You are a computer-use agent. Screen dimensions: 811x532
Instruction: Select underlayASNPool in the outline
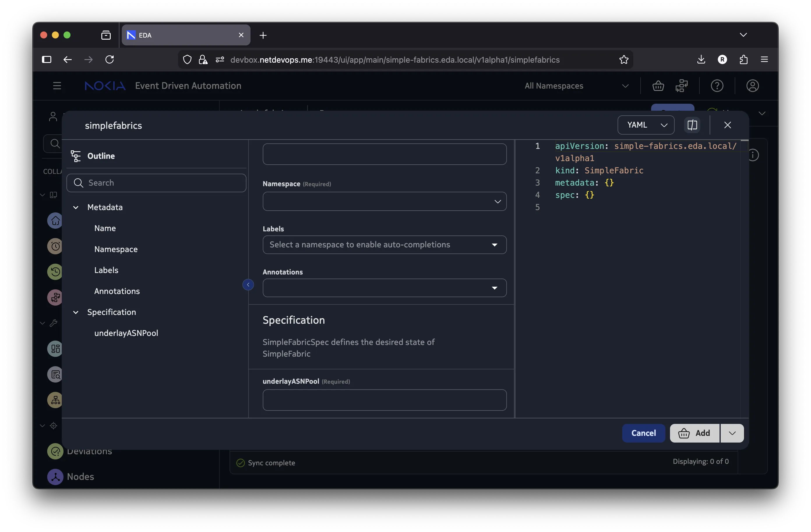click(126, 333)
